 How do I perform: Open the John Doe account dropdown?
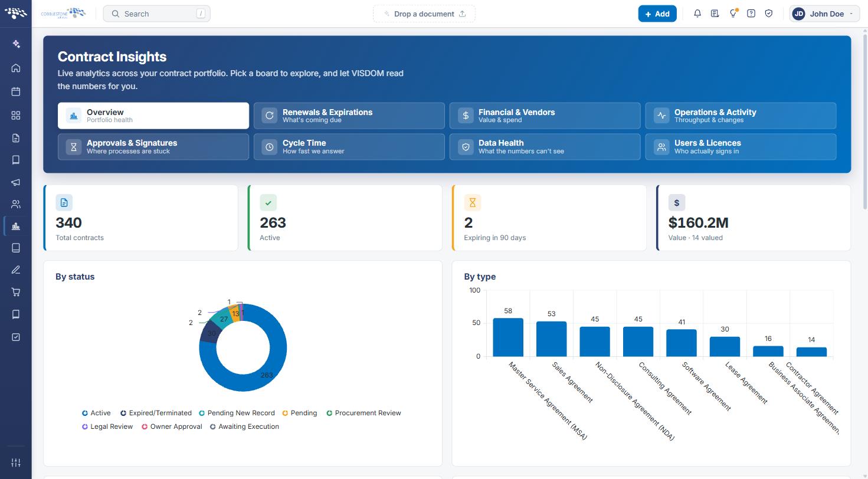point(824,14)
